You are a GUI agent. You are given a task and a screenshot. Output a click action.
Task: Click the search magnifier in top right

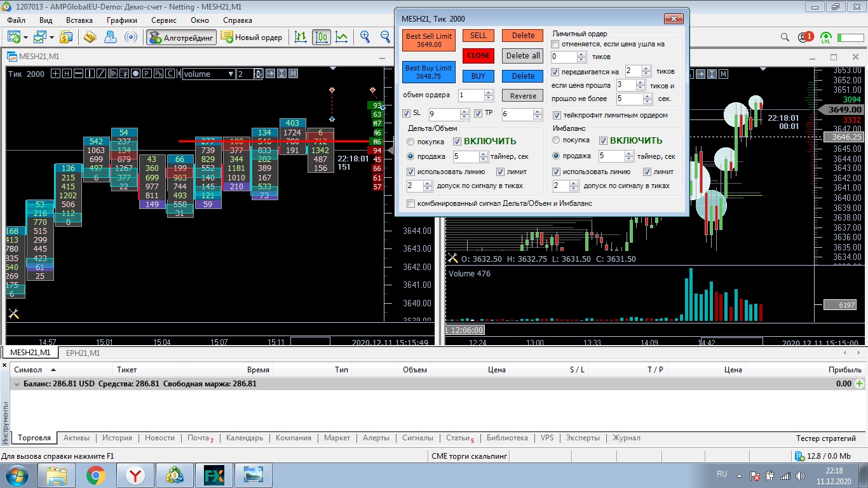pyautogui.click(x=785, y=37)
